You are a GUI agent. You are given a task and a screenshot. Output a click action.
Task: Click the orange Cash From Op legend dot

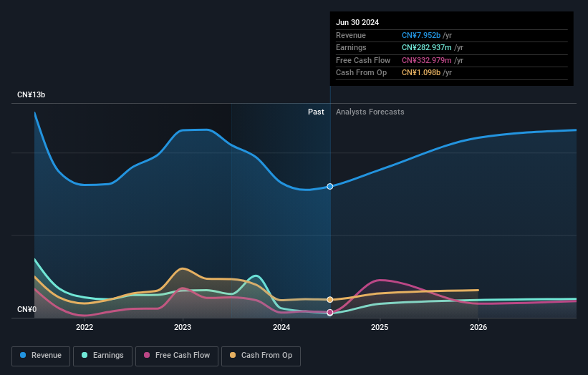click(x=233, y=355)
